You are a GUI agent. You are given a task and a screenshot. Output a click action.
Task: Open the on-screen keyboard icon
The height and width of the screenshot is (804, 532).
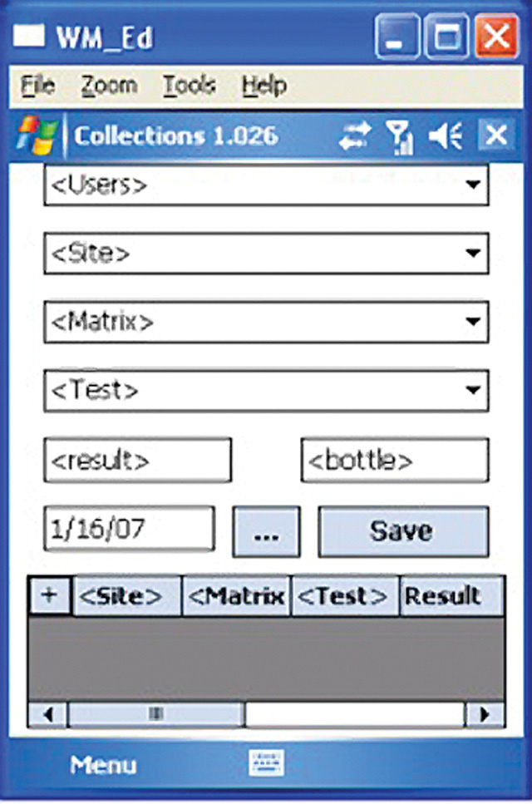tap(266, 762)
